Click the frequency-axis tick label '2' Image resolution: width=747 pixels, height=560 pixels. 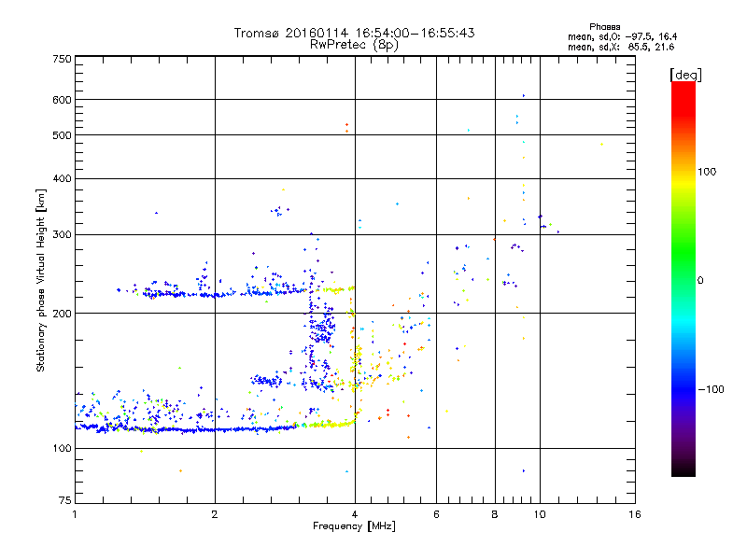point(215,514)
